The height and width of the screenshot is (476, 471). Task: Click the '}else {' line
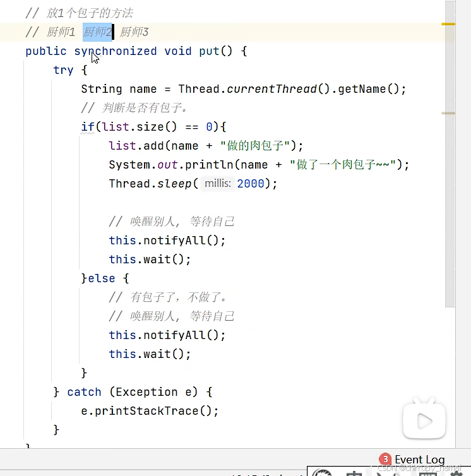(x=105, y=278)
